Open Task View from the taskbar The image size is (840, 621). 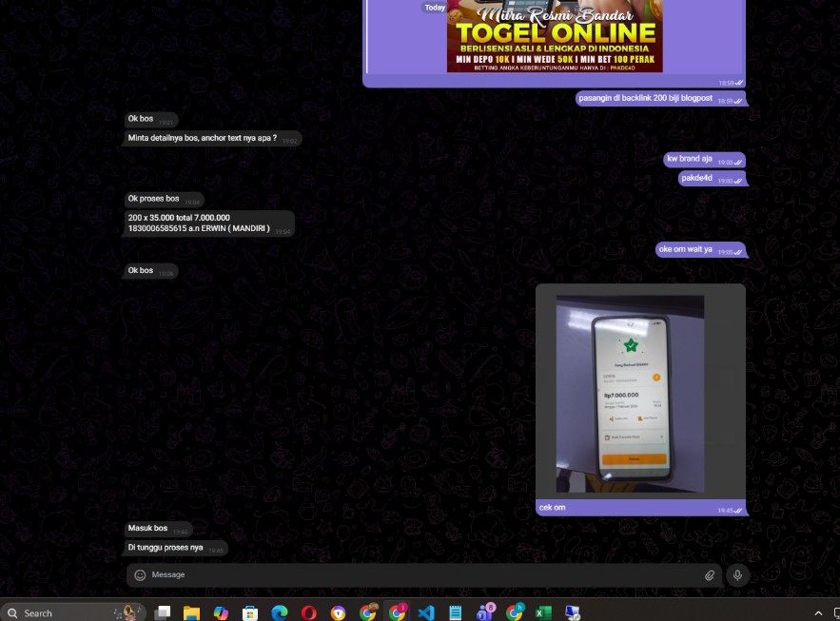163,613
